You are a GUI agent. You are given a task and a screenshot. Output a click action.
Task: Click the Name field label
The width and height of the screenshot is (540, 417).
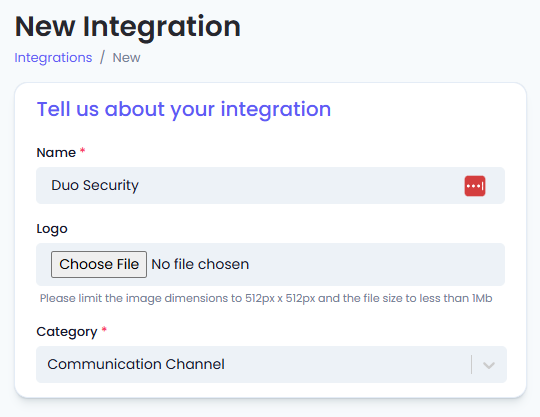coord(56,152)
